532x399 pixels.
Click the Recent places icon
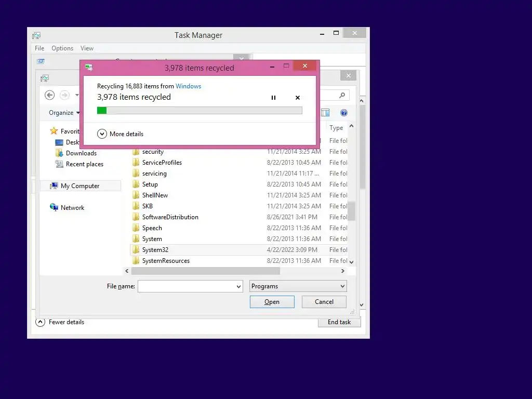[59, 164]
